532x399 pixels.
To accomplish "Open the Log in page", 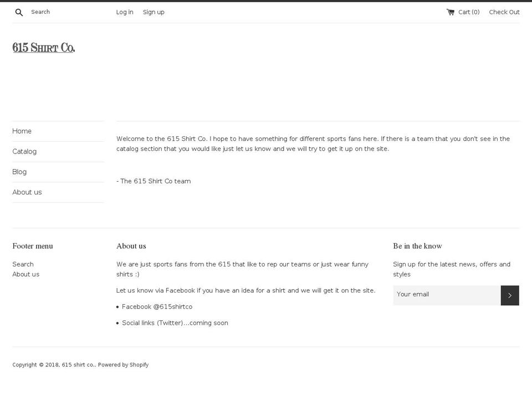I will 125,12.
